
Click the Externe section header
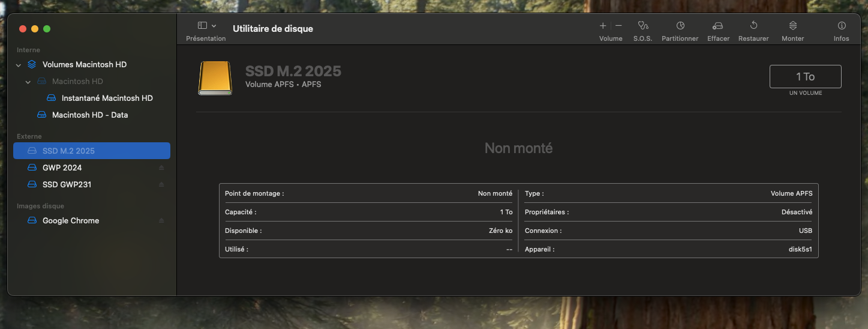point(29,136)
